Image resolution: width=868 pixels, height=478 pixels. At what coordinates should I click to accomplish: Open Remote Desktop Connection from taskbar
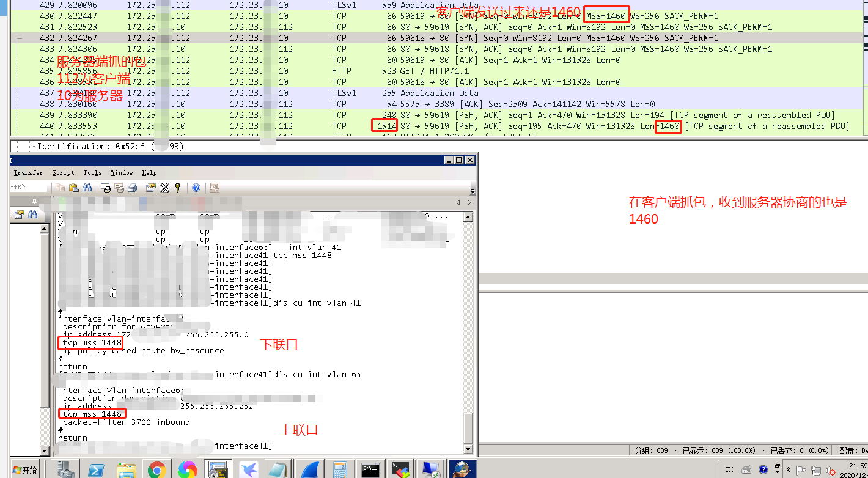click(432, 469)
